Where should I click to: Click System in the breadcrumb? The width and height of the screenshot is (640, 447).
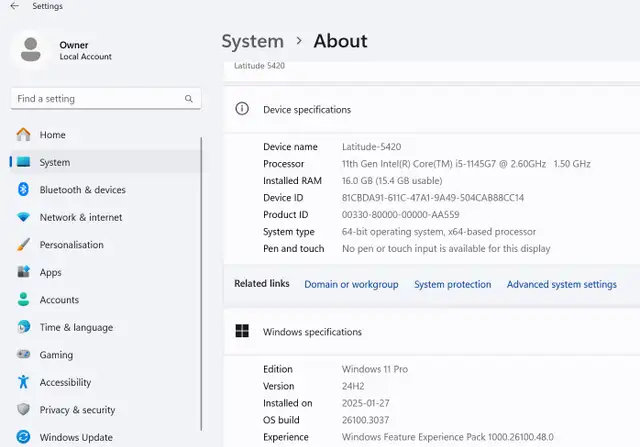click(253, 42)
